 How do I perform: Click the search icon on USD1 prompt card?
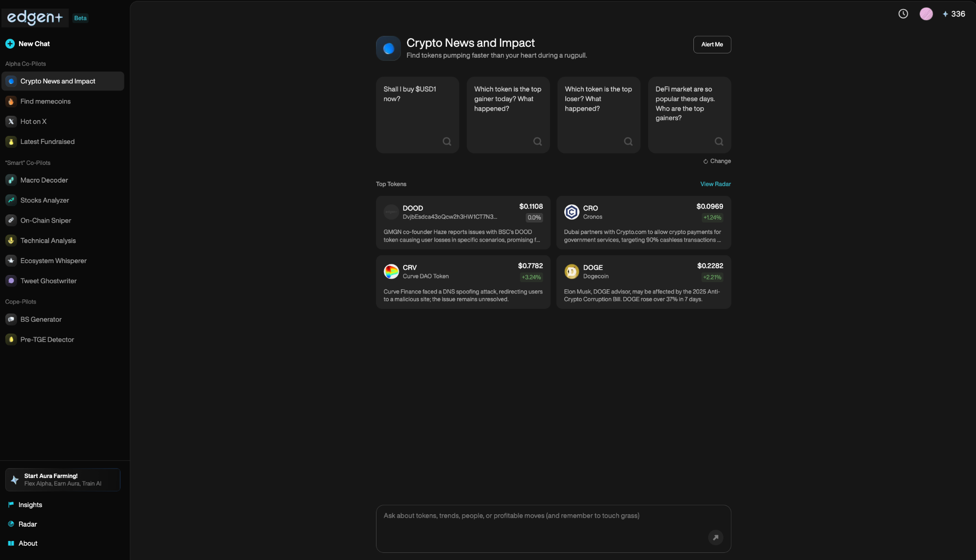447,142
